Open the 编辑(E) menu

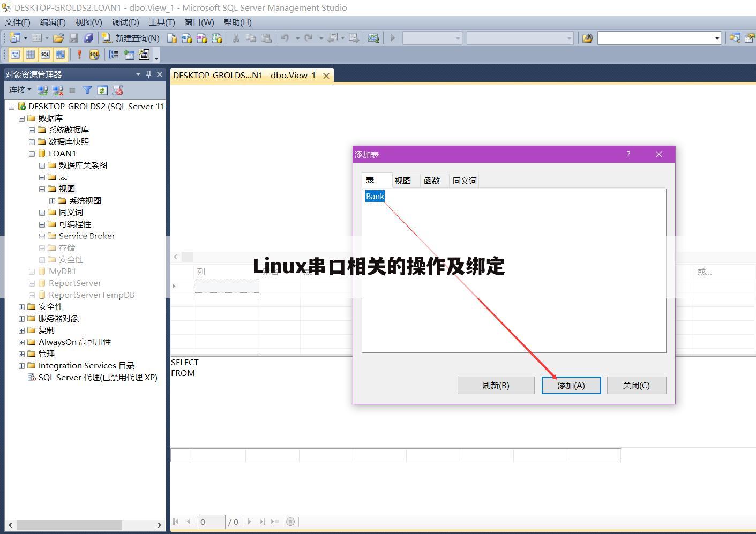click(53, 22)
